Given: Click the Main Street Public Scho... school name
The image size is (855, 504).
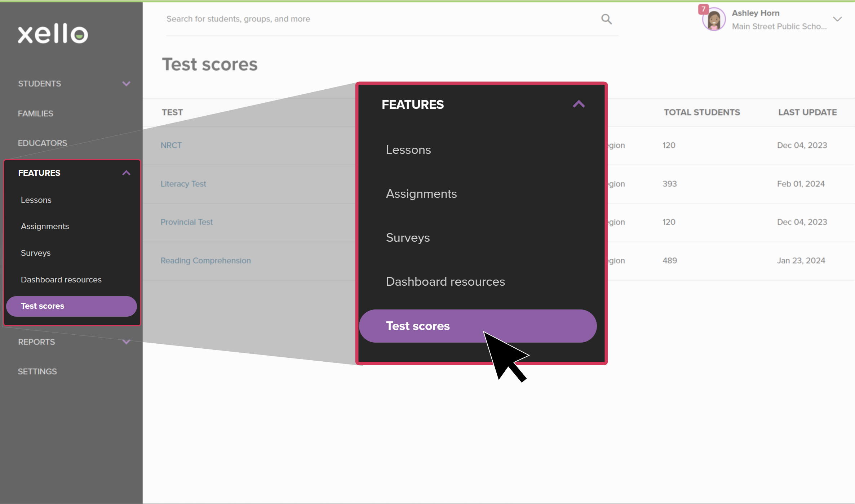Looking at the screenshot, I should pyautogui.click(x=779, y=26).
